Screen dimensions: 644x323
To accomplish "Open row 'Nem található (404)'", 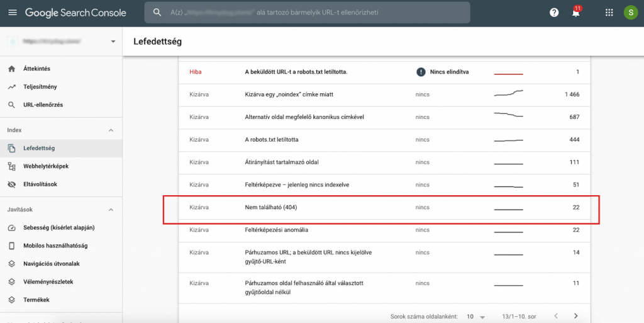I will coord(384,208).
